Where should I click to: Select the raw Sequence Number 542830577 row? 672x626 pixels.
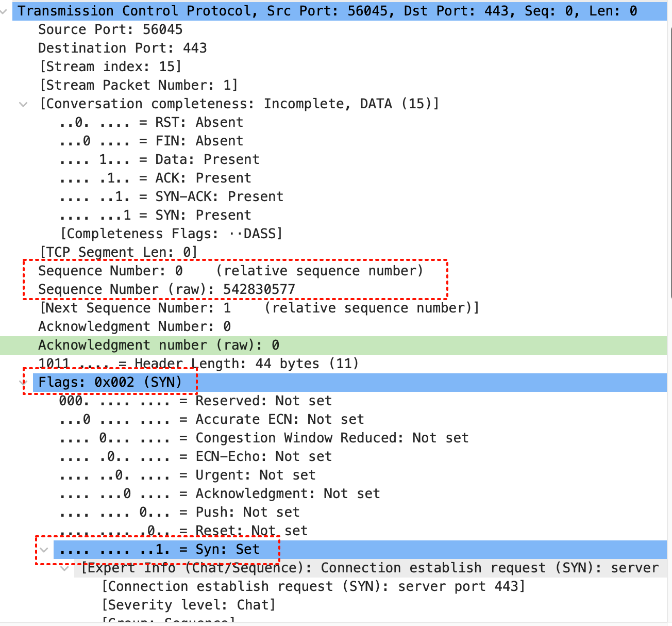(x=166, y=289)
